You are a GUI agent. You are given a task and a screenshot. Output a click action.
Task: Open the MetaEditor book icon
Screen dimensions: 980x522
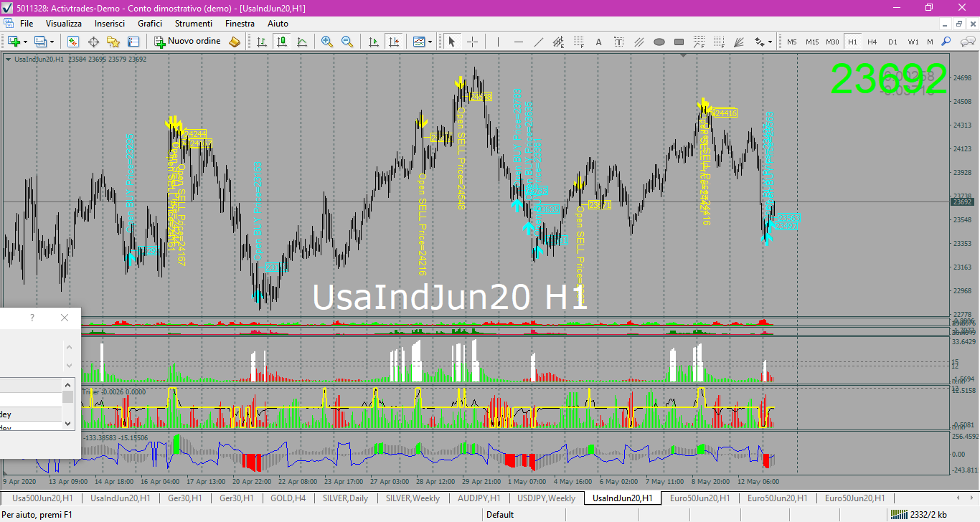click(235, 42)
